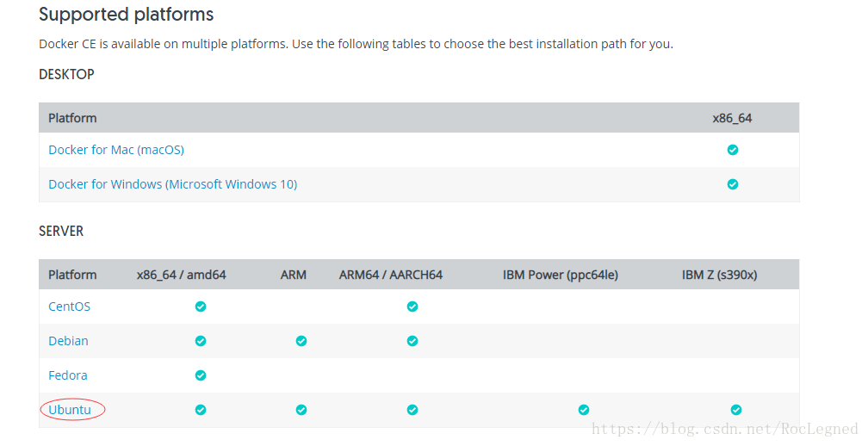Click the x86_64 header in Desktop table
Image resolution: width=868 pixels, height=446 pixels.
click(732, 119)
